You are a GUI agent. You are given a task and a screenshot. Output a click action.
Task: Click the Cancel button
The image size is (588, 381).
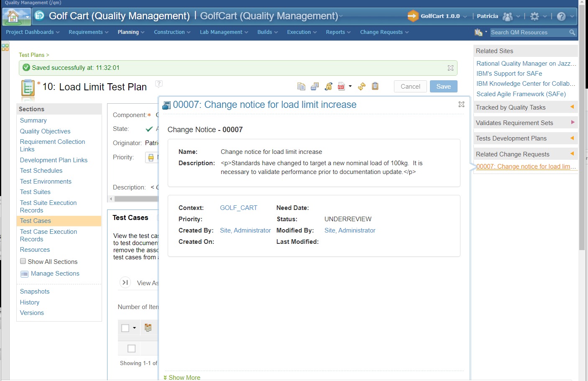click(x=410, y=86)
